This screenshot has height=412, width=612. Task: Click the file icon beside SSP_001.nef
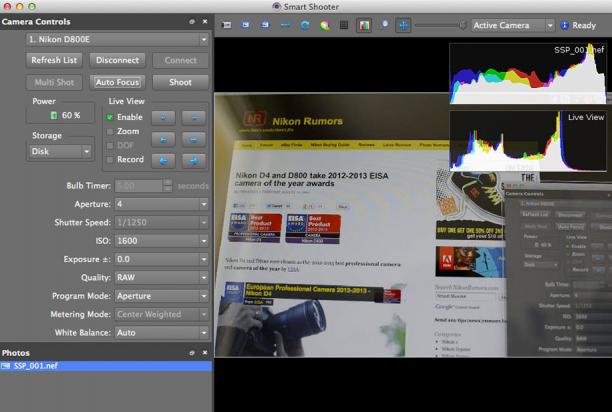point(5,366)
